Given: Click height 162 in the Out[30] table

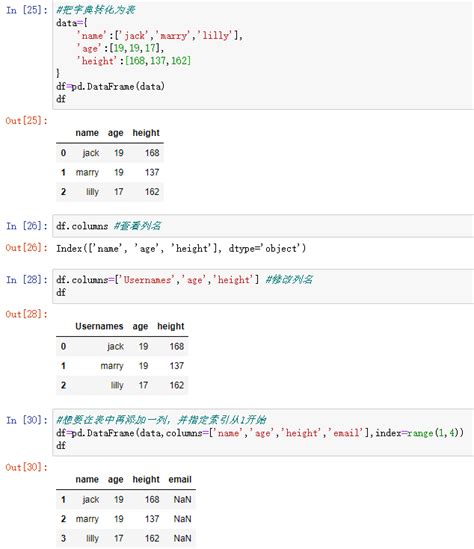Looking at the screenshot, I should [x=152, y=538].
